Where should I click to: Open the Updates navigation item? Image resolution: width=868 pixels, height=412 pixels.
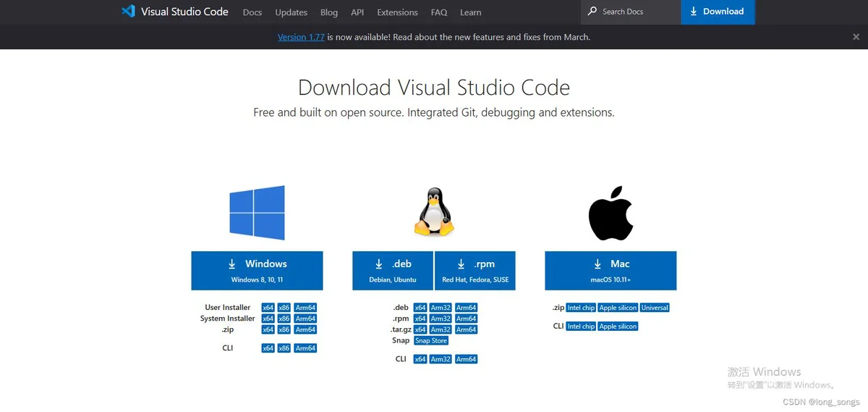tap(292, 12)
